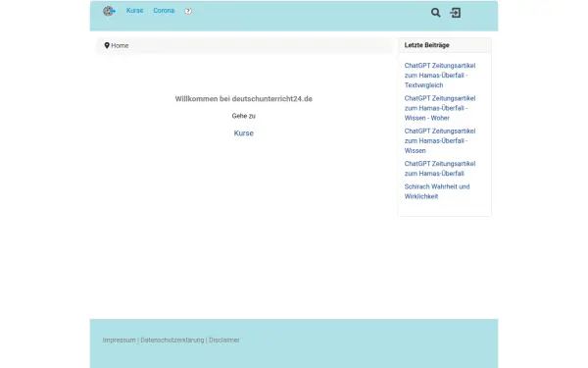Image resolution: width=588 pixels, height=368 pixels.
Task: Open the Impressum footer link
Action: tap(119, 340)
